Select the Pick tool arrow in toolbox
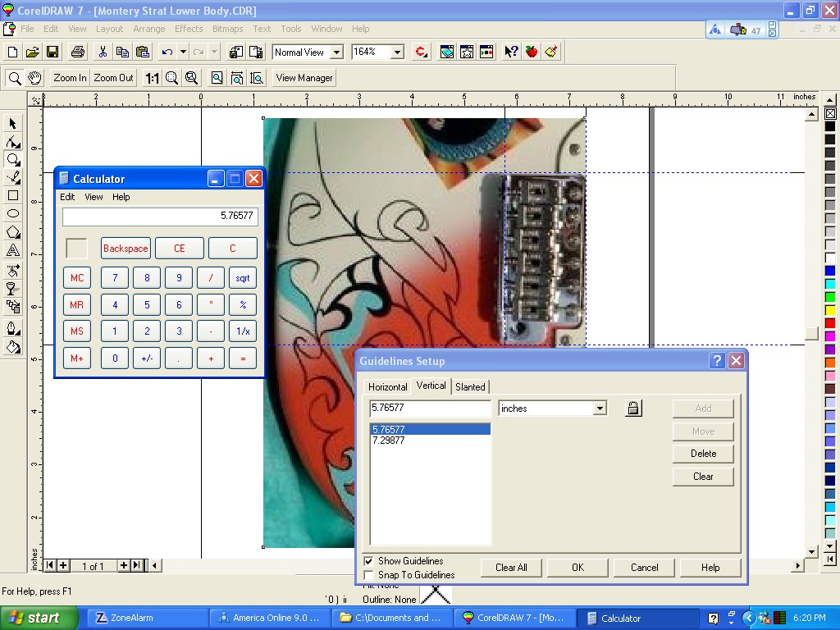This screenshot has width=840, height=630. click(x=13, y=124)
